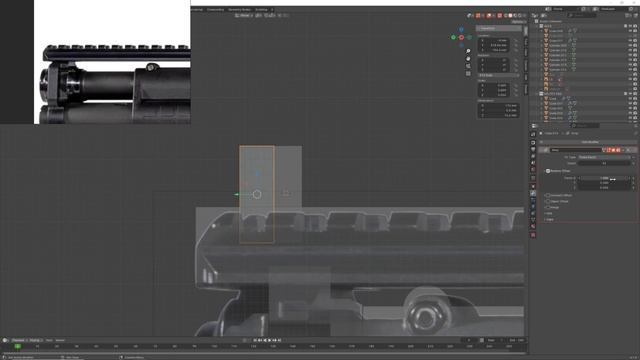Viewport: 640px width, 360px height.
Task: Open the Keying menu in timeline
Action: click(35, 340)
